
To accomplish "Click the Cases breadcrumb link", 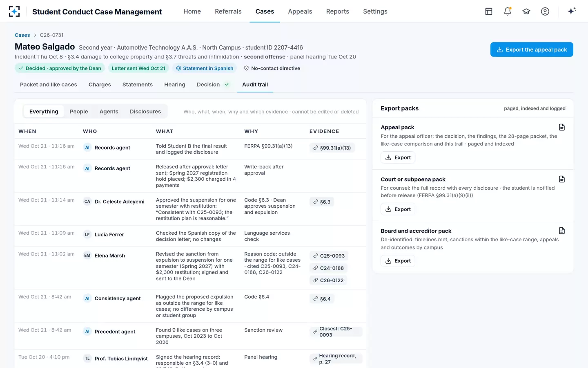I will 22,35.
